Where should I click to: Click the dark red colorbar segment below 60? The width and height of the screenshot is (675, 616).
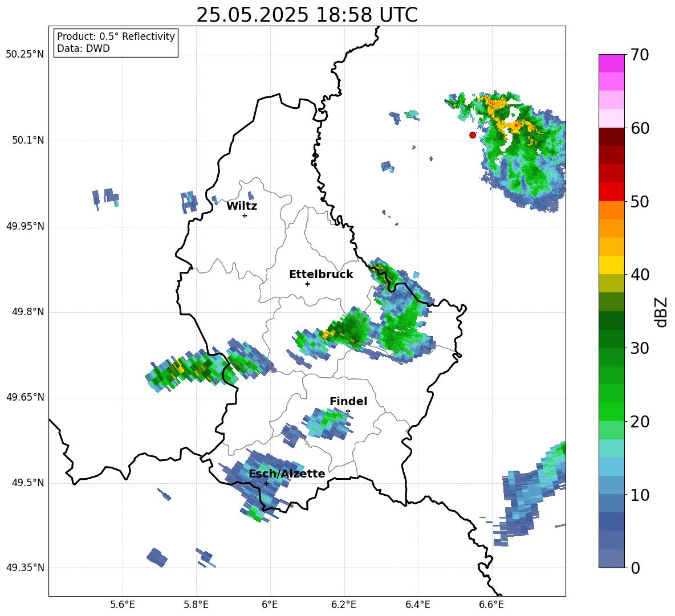point(611,136)
